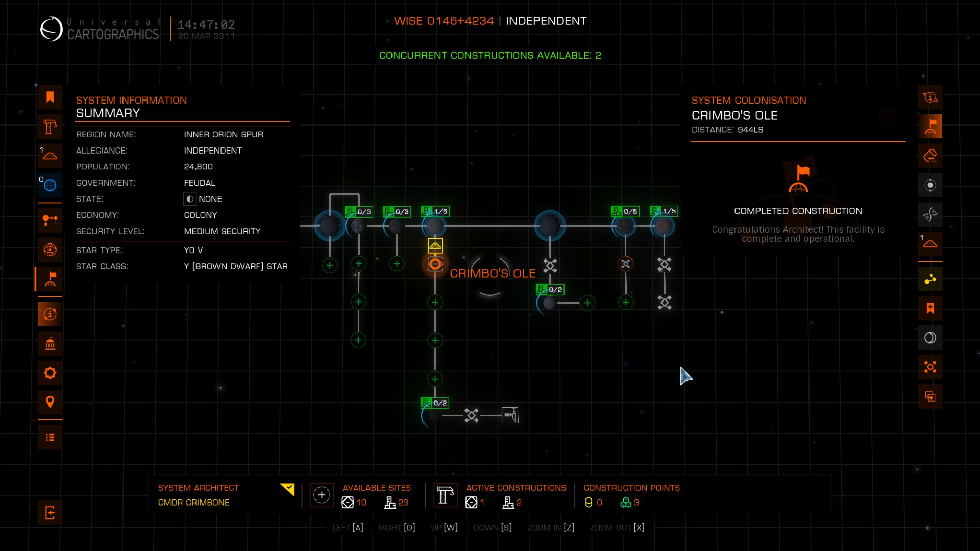
Task: Click the copy overlapping squares icon
Action: coord(930,396)
